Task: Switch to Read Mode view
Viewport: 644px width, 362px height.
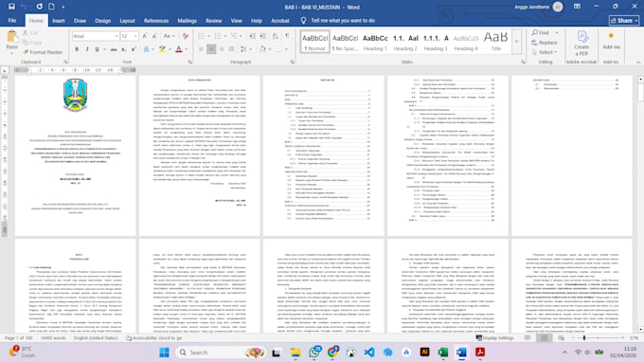Action: click(528, 337)
